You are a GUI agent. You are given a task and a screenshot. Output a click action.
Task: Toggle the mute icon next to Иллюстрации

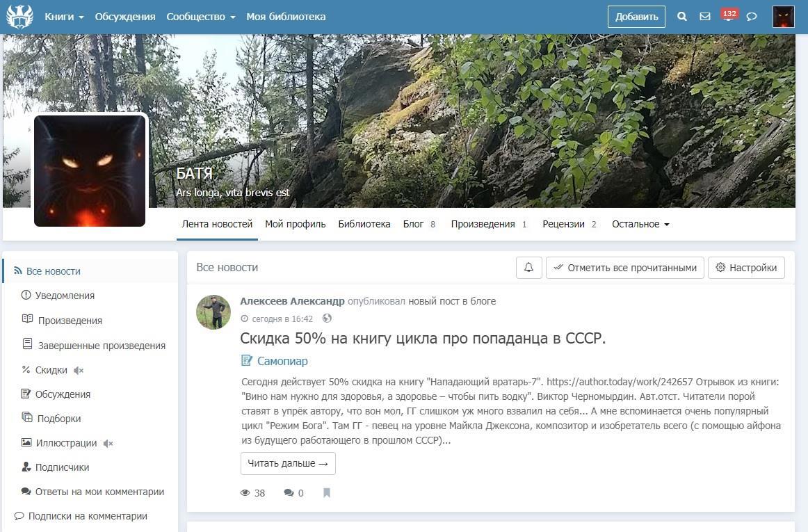[108, 443]
